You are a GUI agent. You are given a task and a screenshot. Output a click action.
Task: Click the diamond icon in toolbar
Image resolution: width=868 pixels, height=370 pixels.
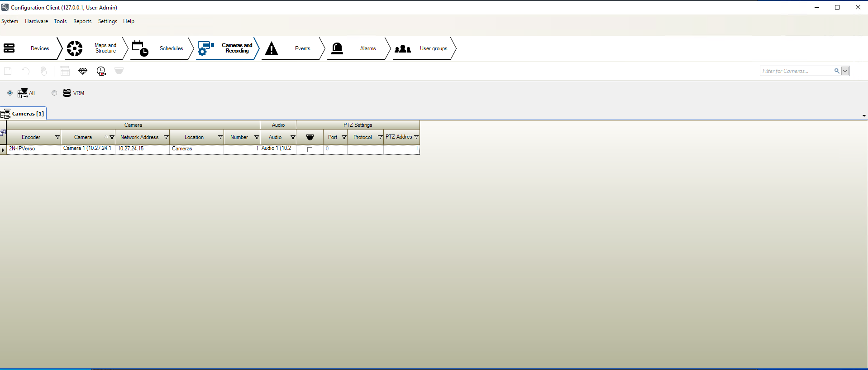pos(83,71)
